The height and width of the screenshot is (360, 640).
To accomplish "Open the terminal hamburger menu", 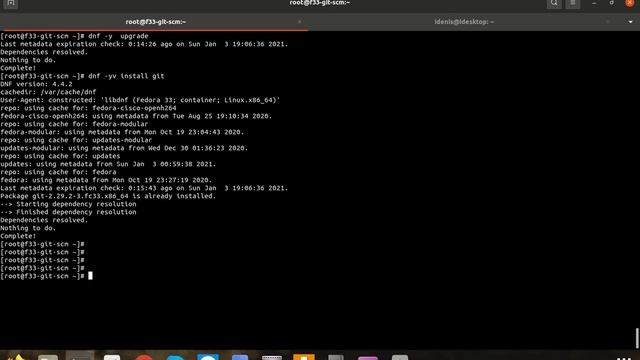I will [x=573, y=3].
